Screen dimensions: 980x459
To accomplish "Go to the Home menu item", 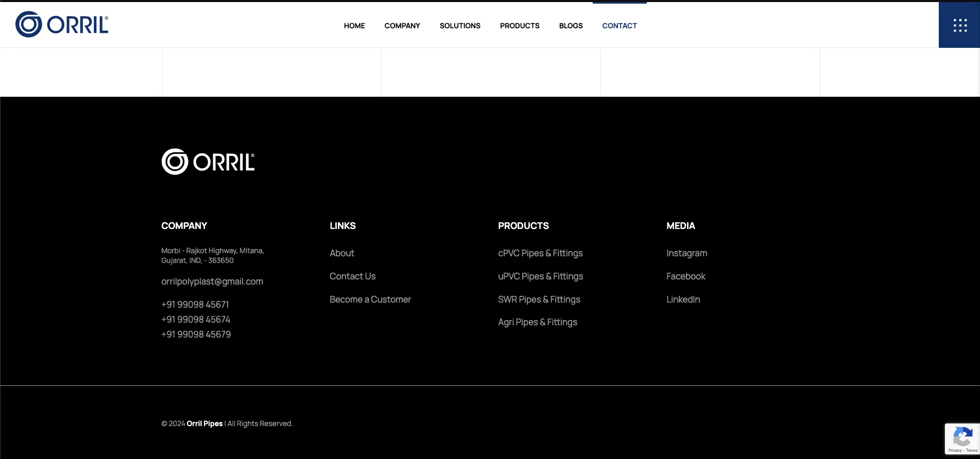I will (x=354, y=26).
